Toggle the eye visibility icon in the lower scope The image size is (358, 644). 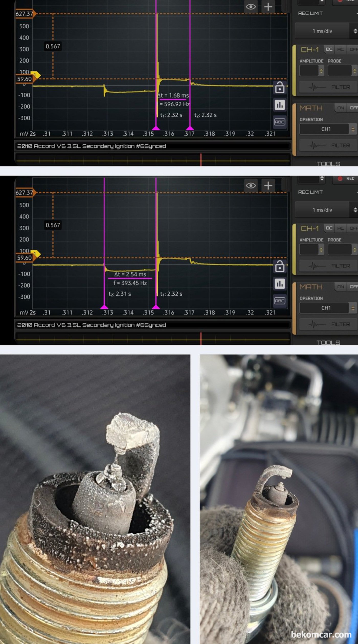point(251,186)
